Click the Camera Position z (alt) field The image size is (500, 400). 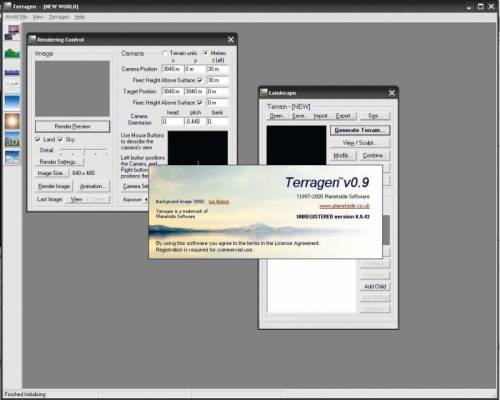click(x=218, y=69)
